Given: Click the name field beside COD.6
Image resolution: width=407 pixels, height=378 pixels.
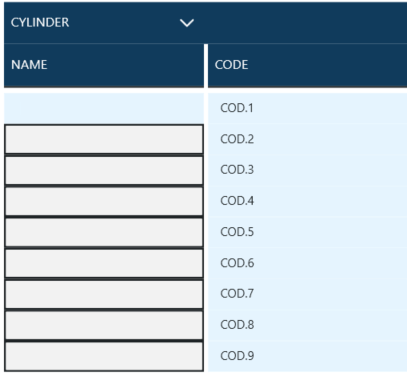Looking at the screenshot, I should pos(104,263).
